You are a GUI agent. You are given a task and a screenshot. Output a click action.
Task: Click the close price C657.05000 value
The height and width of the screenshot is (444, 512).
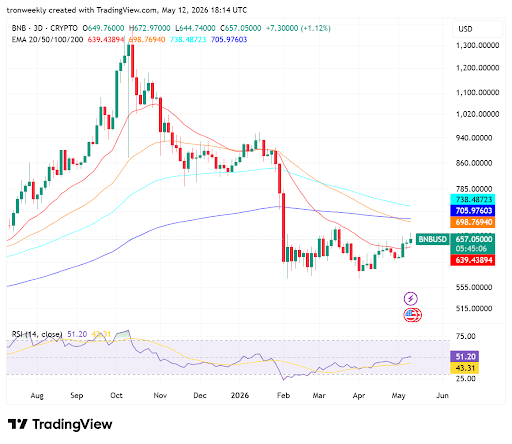pyautogui.click(x=241, y=28)
